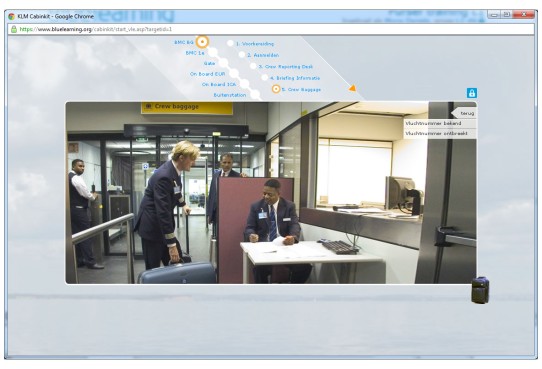Click the orange triangle arrow icon
Screen dimensions: 542x369
click(x=352, y=88)
